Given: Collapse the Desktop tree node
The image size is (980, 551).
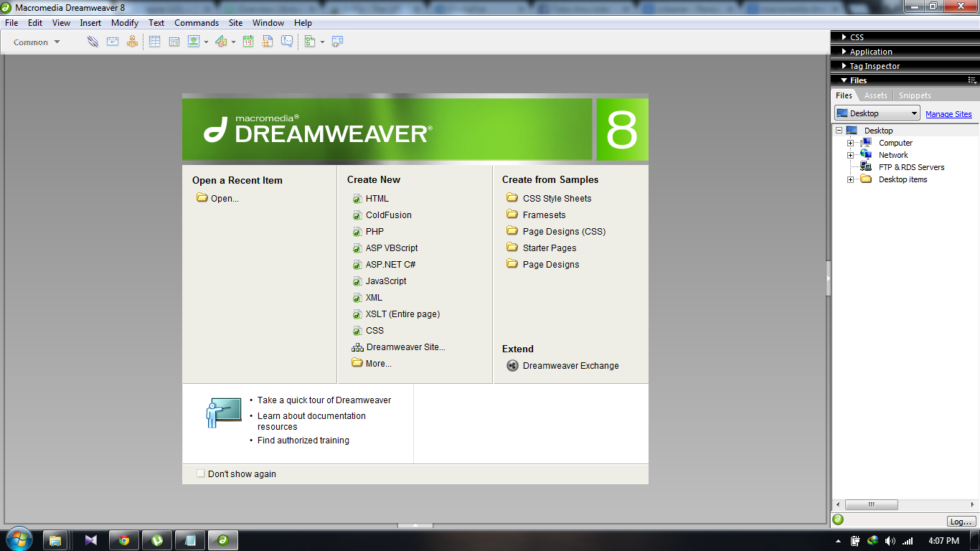Looking at the screenshot, I should pos(838,131).
